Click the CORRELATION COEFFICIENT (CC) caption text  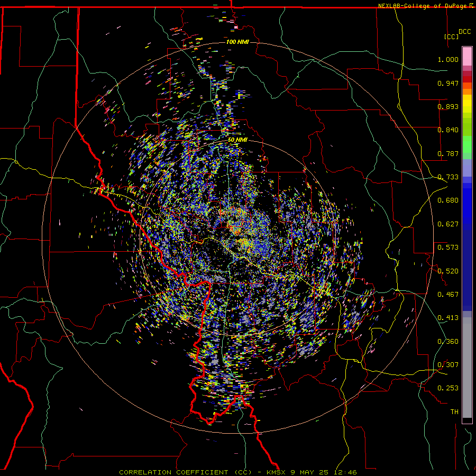tap(186, 472)
